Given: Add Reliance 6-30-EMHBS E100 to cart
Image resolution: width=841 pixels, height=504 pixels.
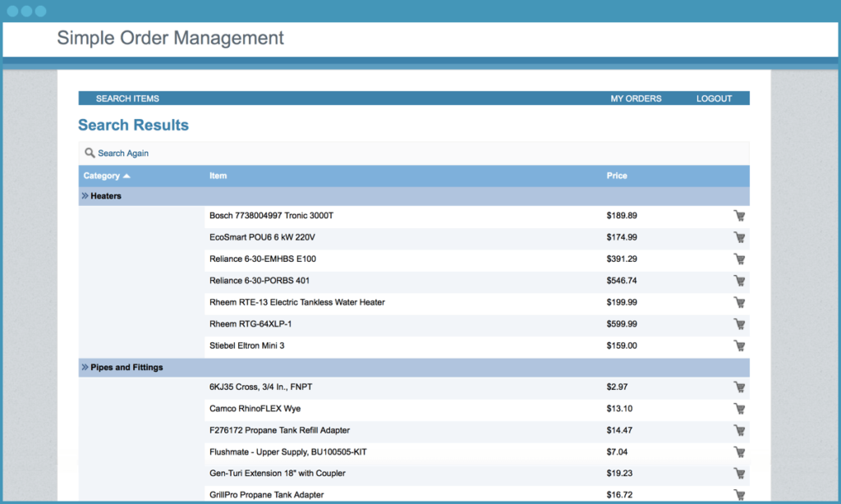Looking at the screenshot, I should 738,259.
